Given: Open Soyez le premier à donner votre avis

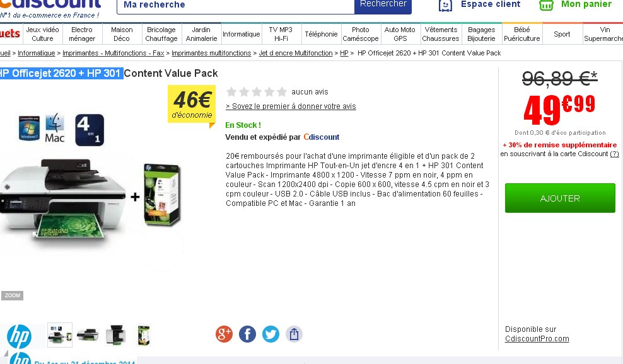Looking at the screenshot, I should (x=291, y=106).
